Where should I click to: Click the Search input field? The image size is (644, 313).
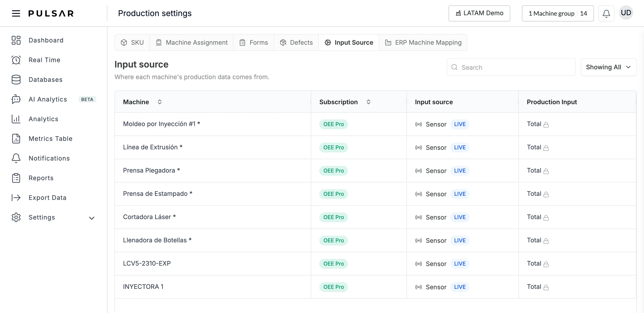(511, 67)
